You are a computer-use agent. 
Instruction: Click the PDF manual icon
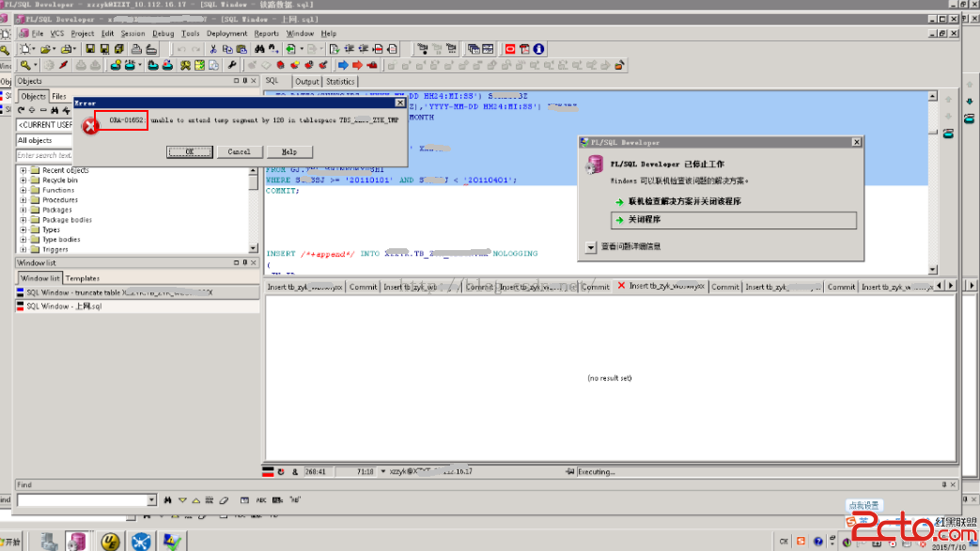(x=524, y=49)
